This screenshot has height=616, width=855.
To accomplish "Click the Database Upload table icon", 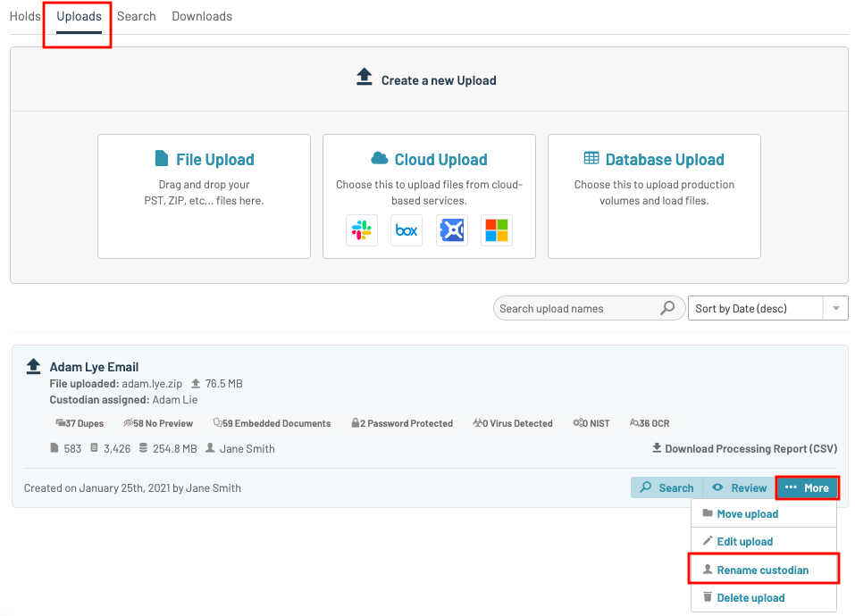I will coord(591,159).
